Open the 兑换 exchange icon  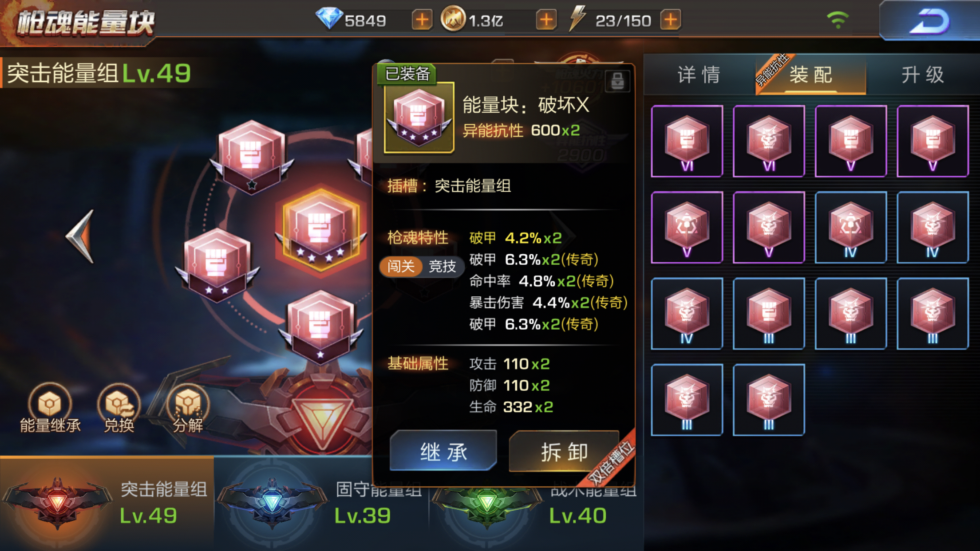coord(119,408)
